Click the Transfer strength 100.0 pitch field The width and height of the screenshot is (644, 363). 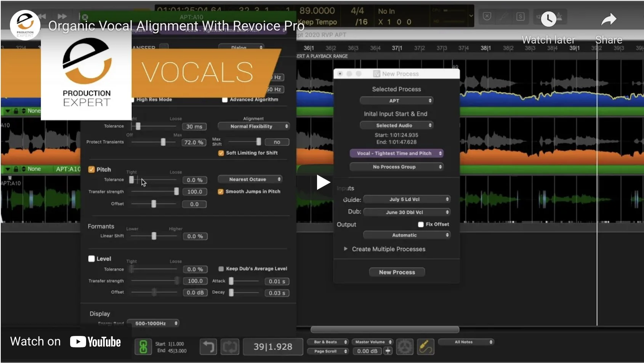click(x=195, y=192)
